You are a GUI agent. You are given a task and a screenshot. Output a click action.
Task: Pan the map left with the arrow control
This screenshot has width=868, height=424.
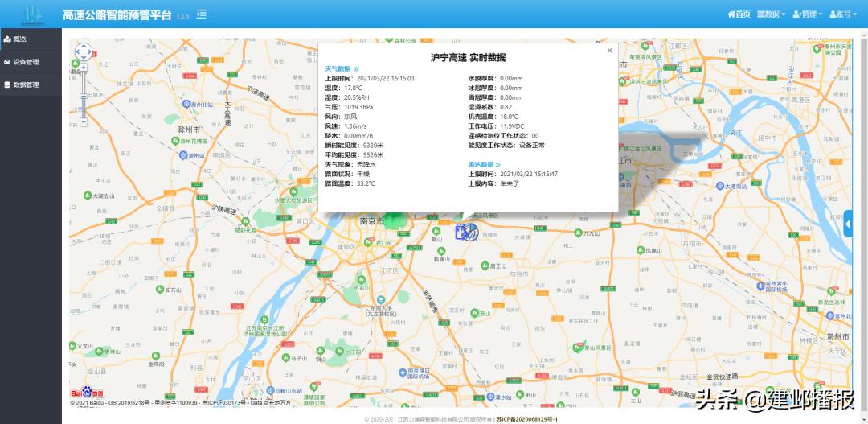point(78,52)
